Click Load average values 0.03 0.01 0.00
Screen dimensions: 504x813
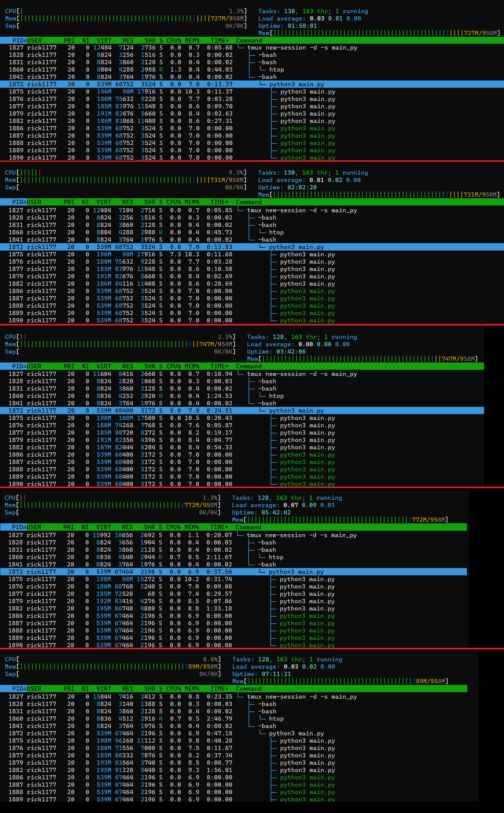coord(335,18)
